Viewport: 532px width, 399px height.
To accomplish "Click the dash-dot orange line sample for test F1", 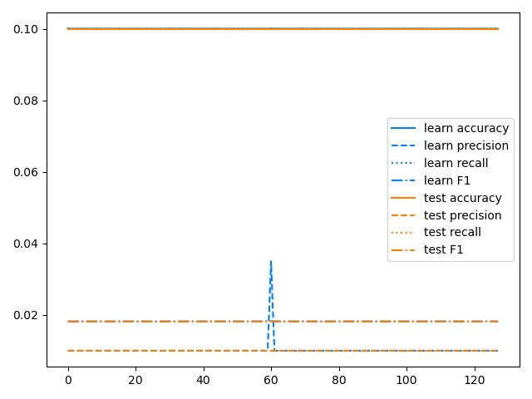I will [403, 250].
